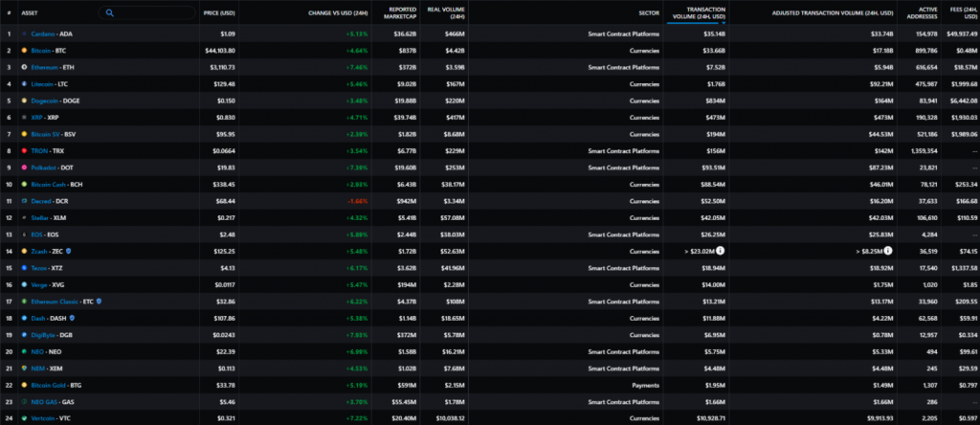Sort table by Change vs USD header
The height and width of the screenshot is (425, 980).
338,12
